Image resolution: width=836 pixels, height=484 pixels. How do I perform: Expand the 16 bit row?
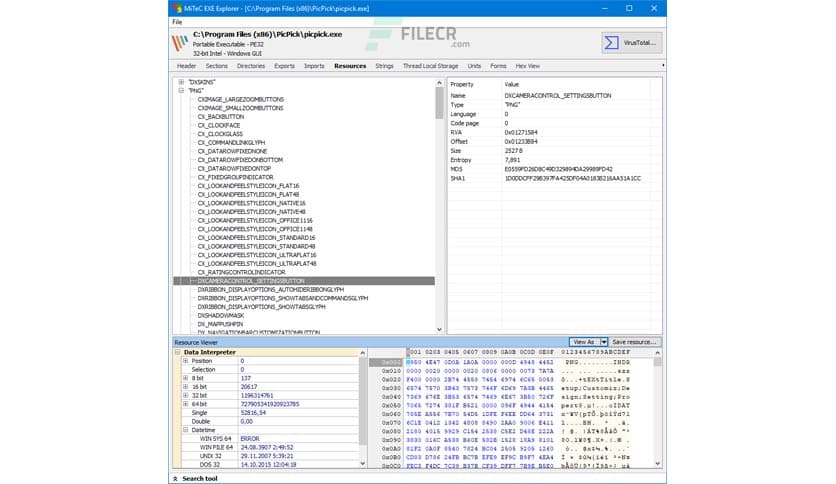tap(186, 386)
